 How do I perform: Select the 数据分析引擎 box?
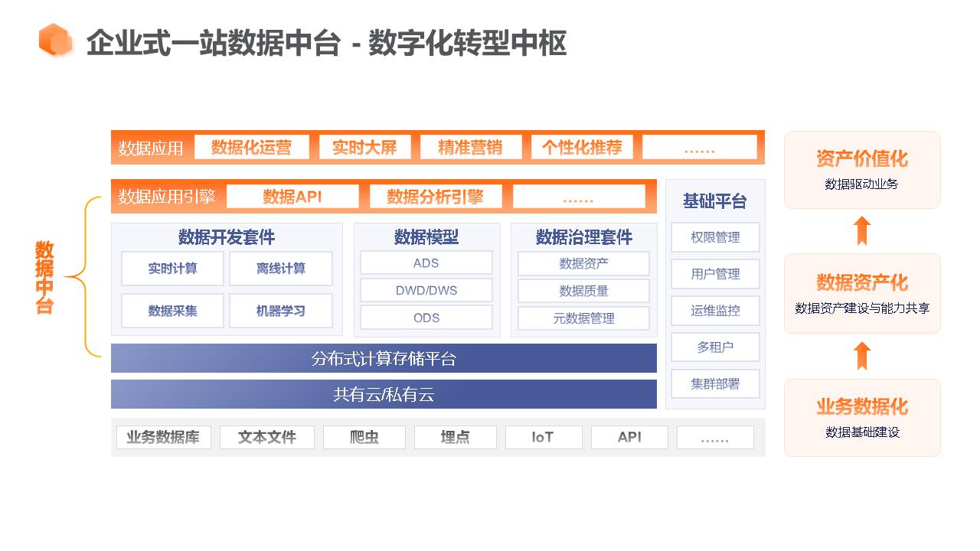(x=436, y=197)
